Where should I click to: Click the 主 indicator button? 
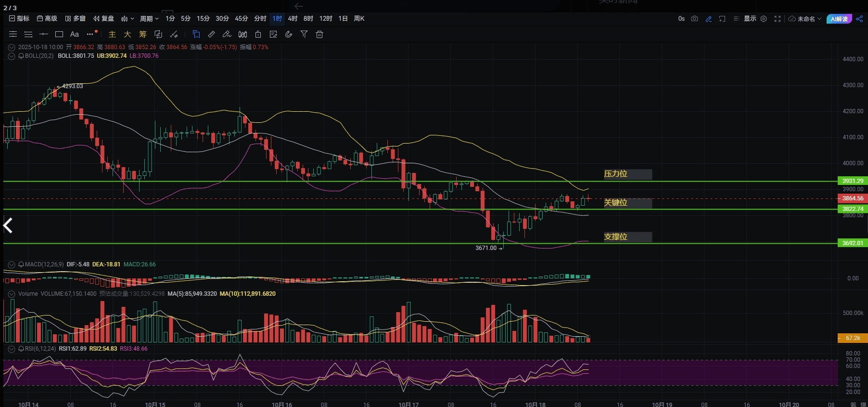click(112, 34)
